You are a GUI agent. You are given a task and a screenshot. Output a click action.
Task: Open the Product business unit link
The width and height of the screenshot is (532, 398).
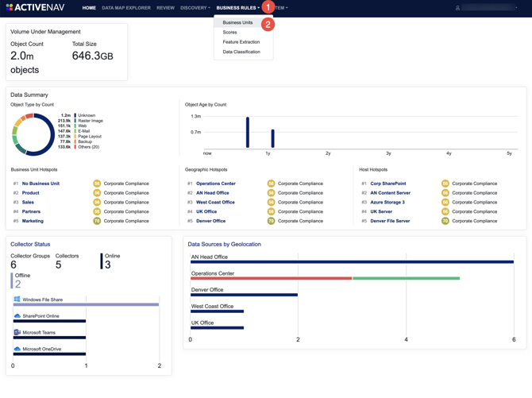coord(30,192)
